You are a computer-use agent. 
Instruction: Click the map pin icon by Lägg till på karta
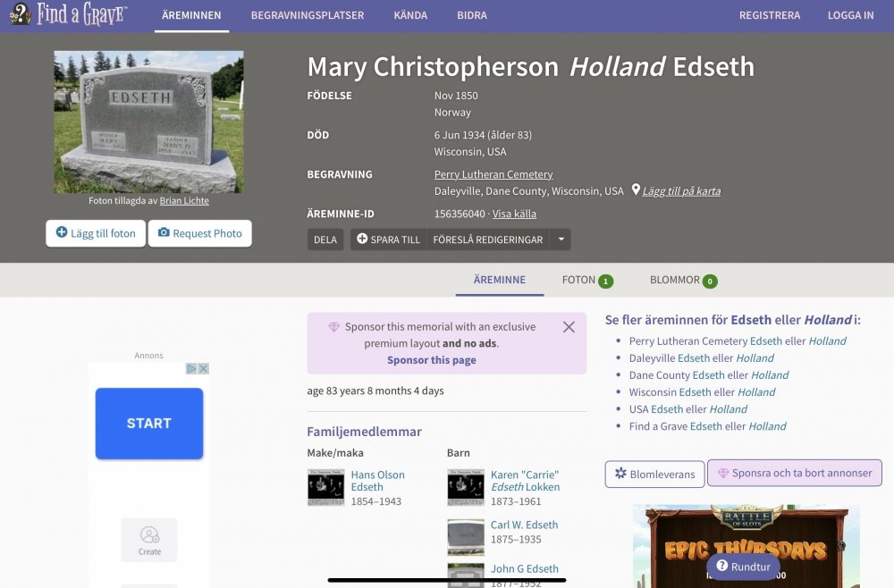[636, 190]
